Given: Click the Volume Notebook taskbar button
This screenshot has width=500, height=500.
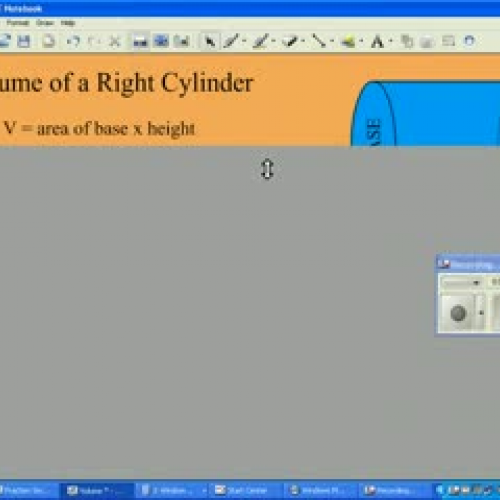Looking at the screenshot, I should (97, 490).
